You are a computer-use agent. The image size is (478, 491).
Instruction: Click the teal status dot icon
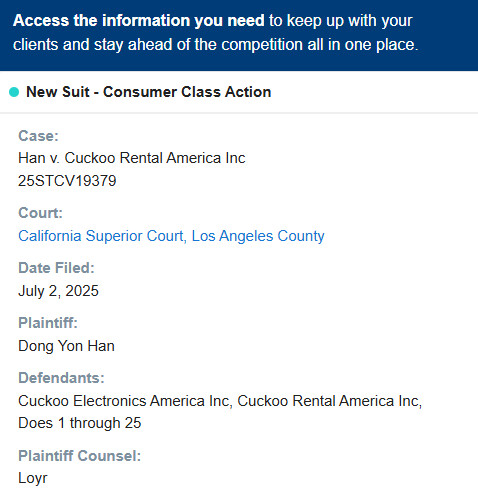click(14, 92)
